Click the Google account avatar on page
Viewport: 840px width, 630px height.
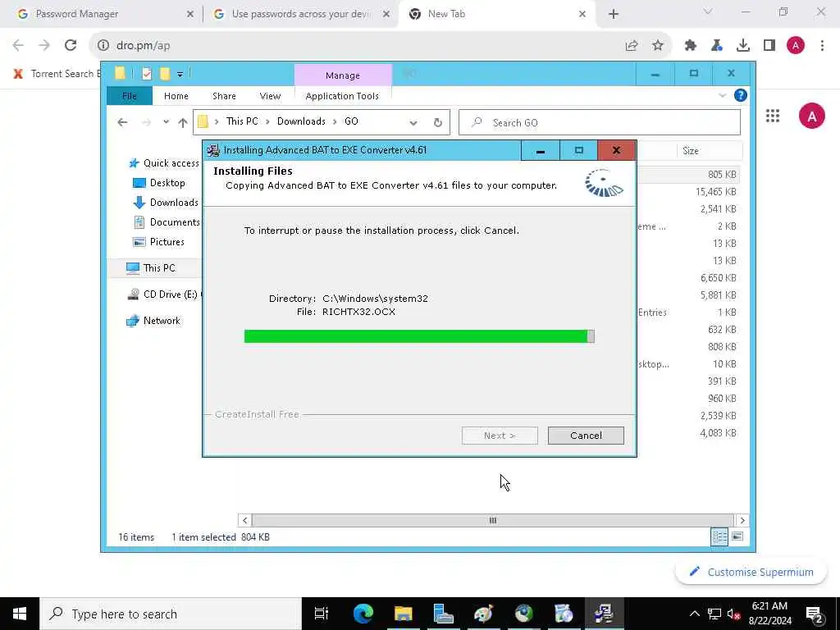[x=811, y=116]
